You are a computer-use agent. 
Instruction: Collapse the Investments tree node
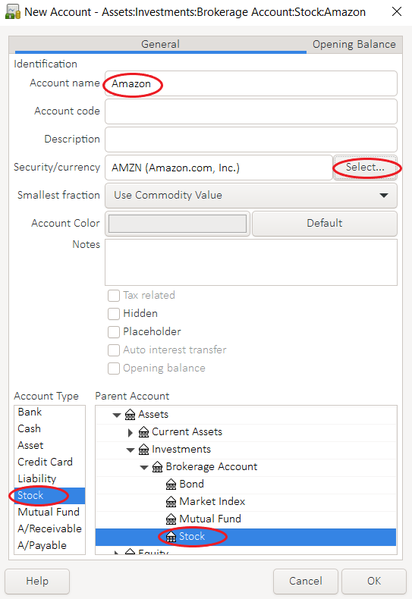pos(130,450)
